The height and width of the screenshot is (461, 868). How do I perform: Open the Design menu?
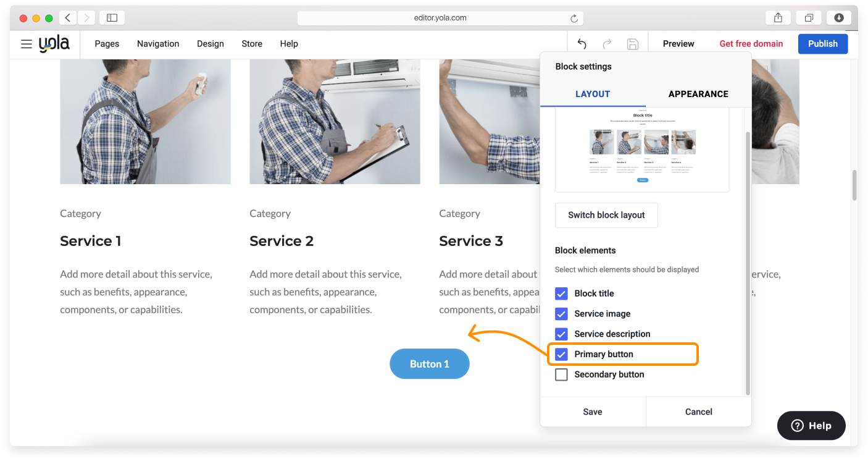coord(210,44)
